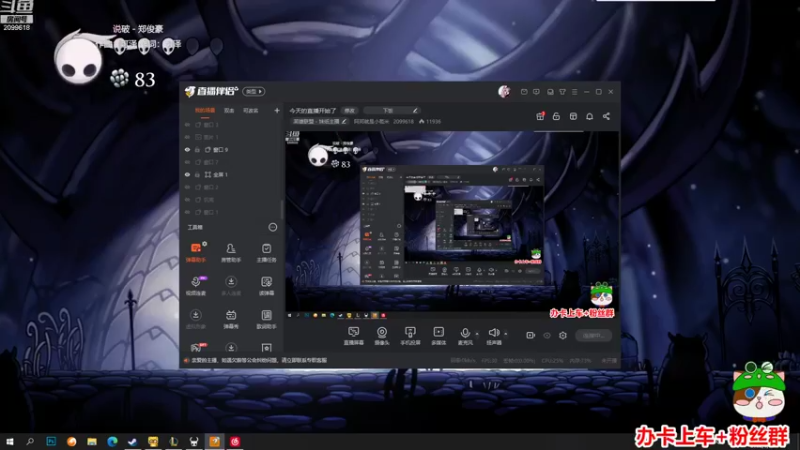Show the 窗口 7 source via eye icon
Screen dimensions: 800x450
point(187,162)
